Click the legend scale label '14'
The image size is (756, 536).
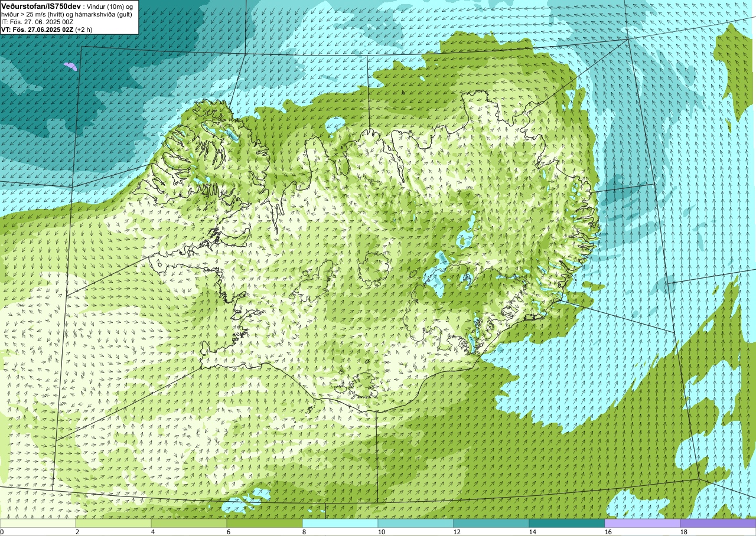point(533,532)
